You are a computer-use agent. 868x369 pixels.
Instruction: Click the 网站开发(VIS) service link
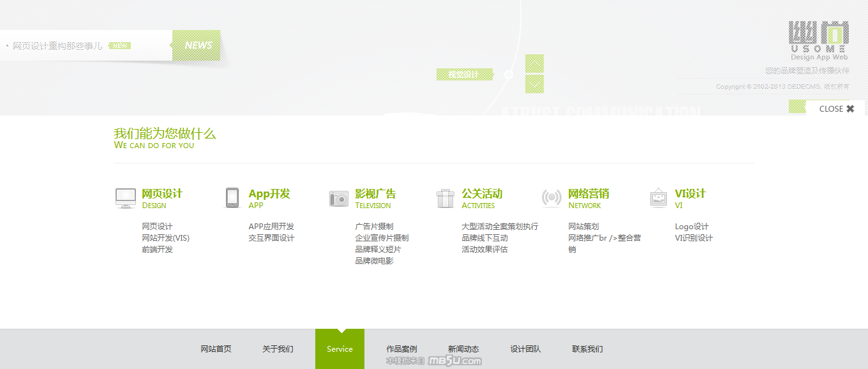click(165, 238)
